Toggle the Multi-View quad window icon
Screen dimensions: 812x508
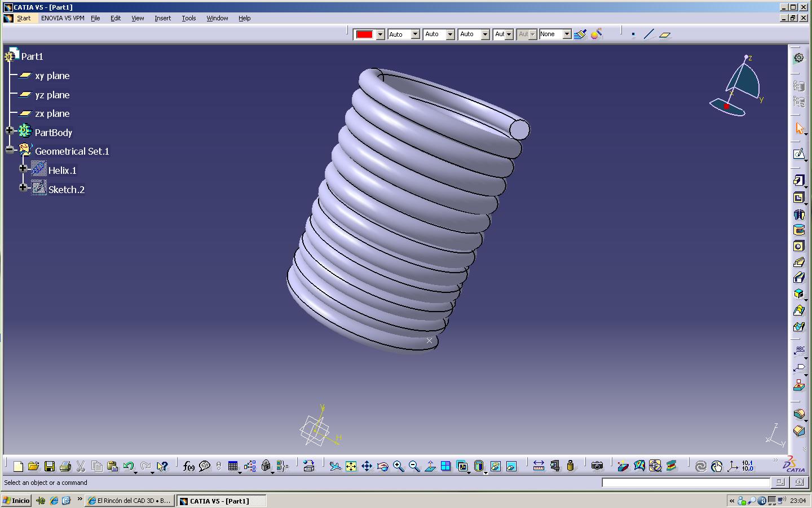click(445, 466)
